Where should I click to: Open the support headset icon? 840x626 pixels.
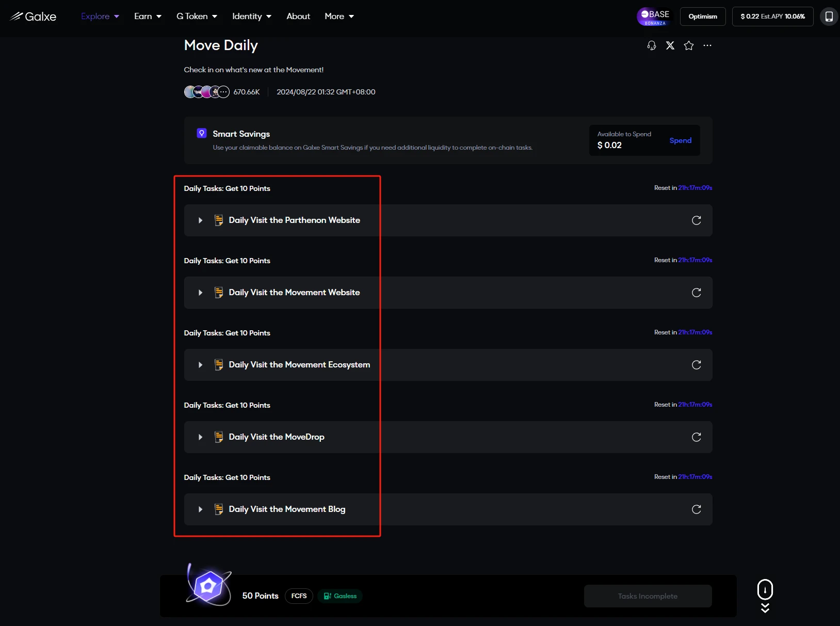click(x=652, y=45)
